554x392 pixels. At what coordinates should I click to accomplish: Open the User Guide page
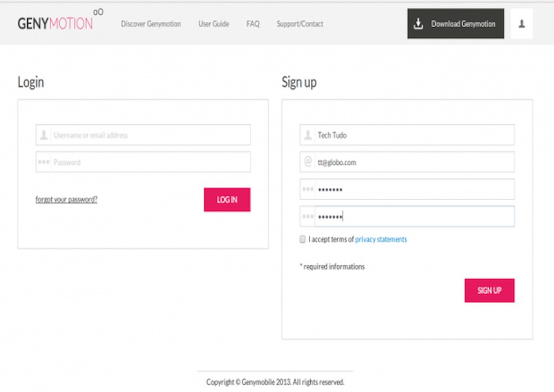coord(214,24)
